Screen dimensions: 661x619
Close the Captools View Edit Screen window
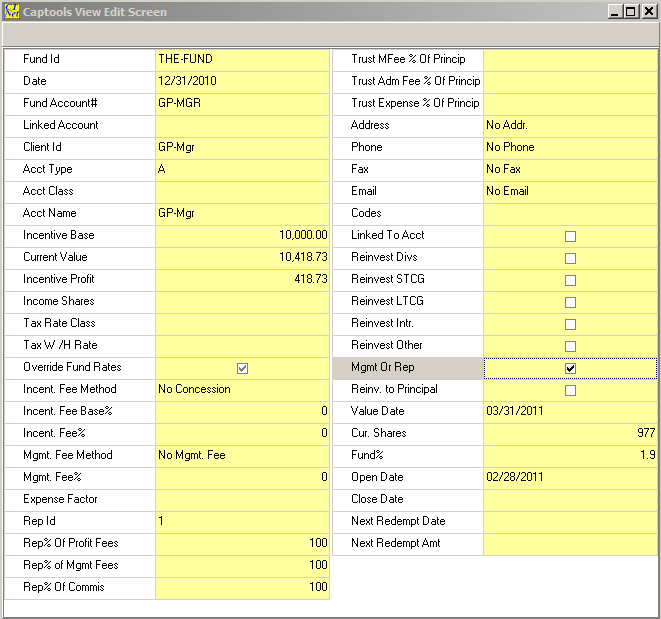click(647, 12)
